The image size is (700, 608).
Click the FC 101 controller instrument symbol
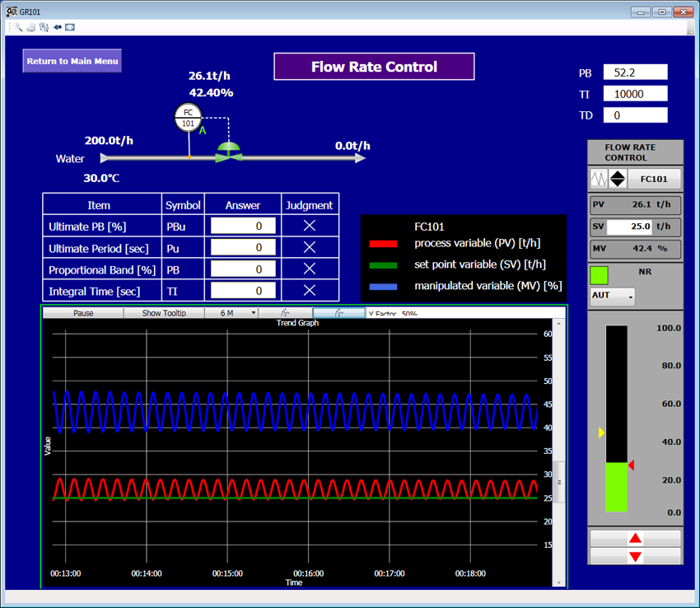189,118
